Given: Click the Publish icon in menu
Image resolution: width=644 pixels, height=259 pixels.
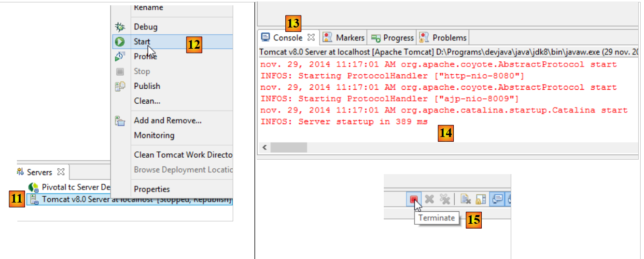Looking at the screenshot, I should coord(120,86).
